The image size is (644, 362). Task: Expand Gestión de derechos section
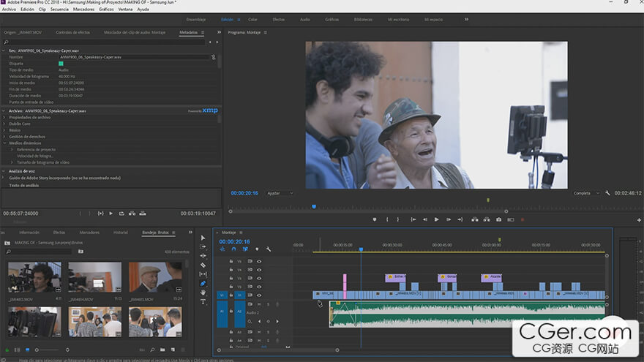4,137
